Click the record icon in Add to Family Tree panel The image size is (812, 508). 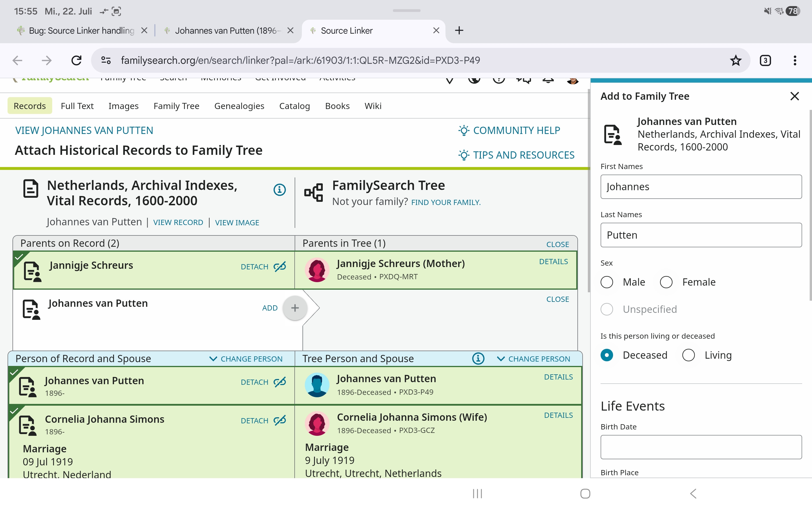613,135
